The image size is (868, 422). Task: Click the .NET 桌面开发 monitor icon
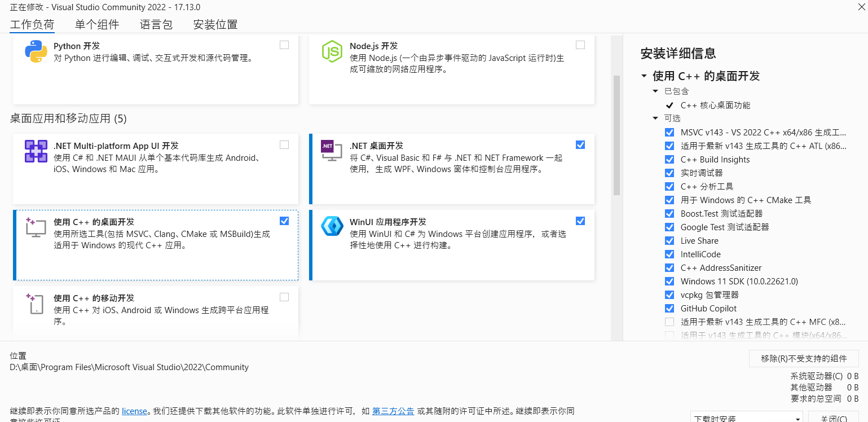point(332,151)
